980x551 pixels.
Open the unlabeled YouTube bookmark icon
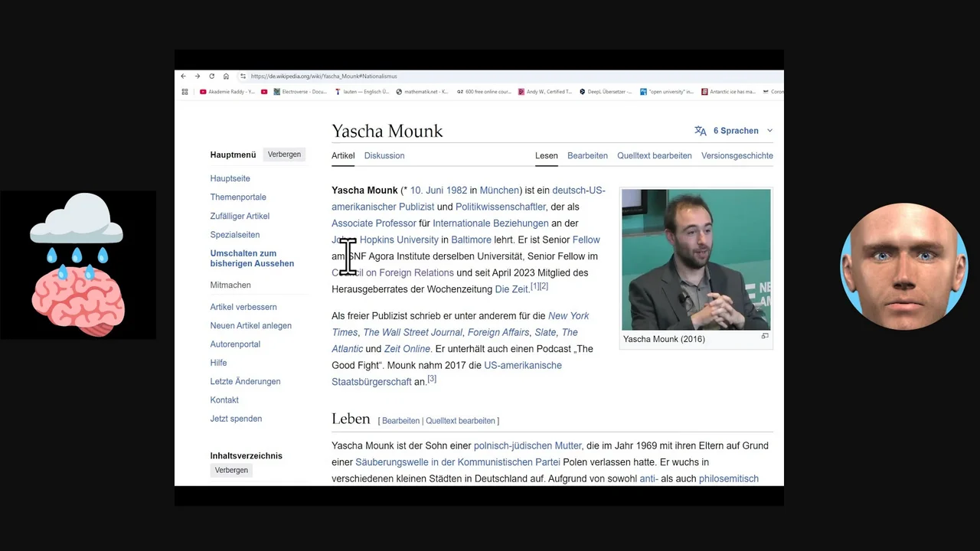tap(264, 92)
